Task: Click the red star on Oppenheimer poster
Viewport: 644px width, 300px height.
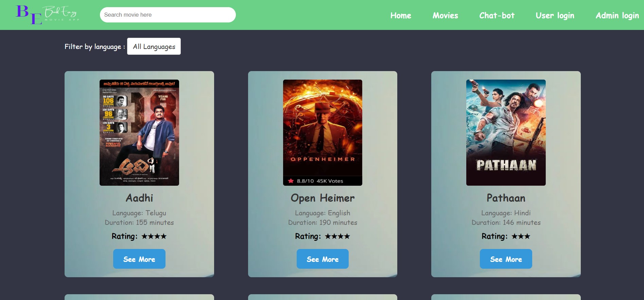Action: 291,181
